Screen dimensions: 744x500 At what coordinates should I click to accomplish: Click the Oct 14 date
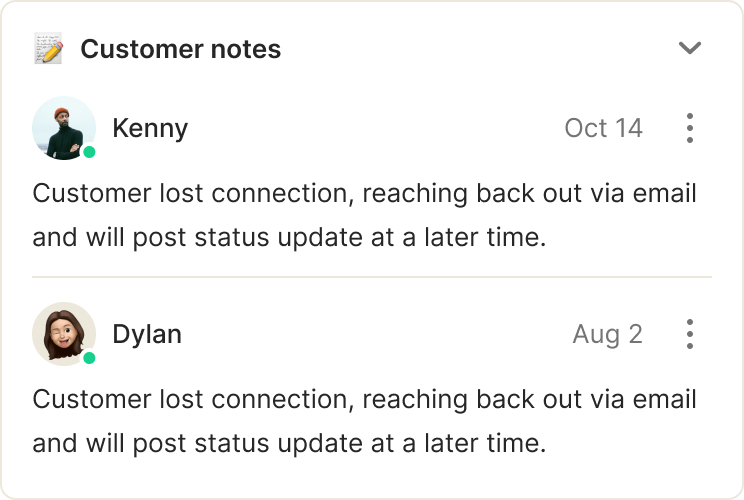pyautogui.click(x=603, y=128)
